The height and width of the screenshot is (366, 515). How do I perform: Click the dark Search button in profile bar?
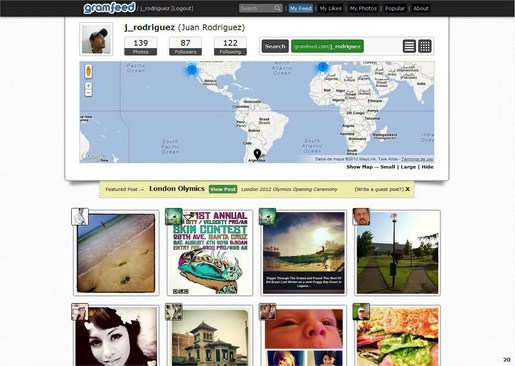click(x=275, y=46)
